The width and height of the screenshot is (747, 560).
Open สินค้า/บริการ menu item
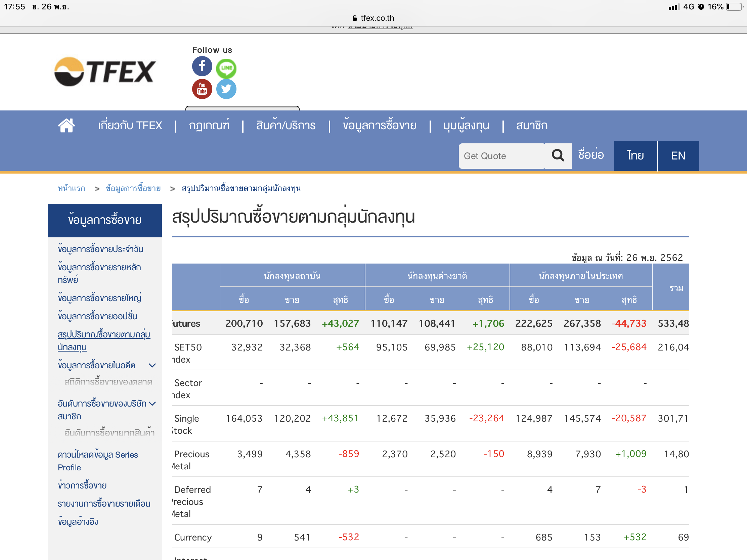[x=286, y=125]
